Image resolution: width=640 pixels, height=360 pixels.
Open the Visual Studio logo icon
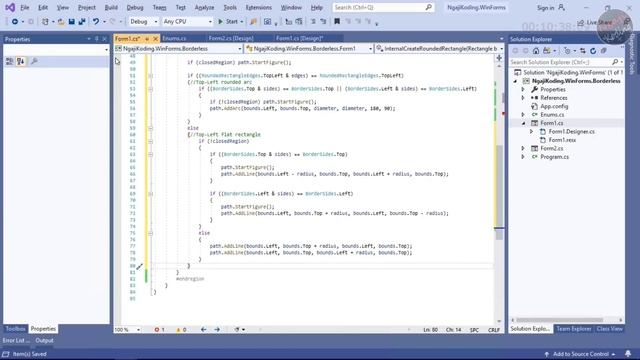click(10, 7)
